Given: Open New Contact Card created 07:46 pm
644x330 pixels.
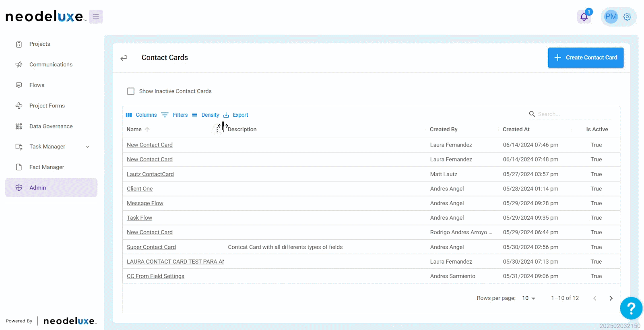Looking at the screenshot, I should coord(150,145).
